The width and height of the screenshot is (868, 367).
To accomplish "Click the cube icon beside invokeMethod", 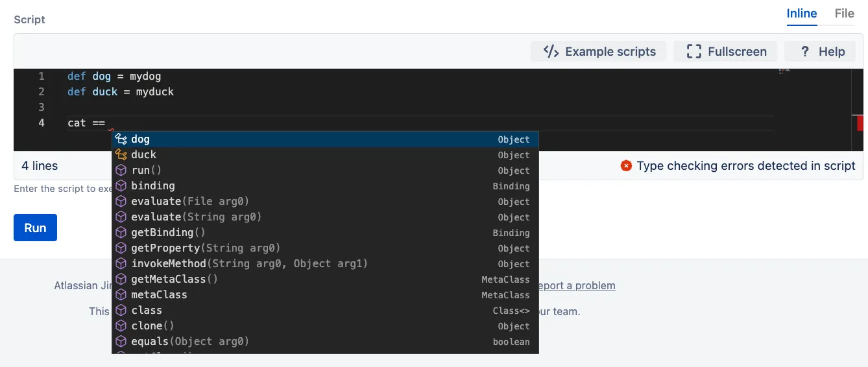I will 121,263.
